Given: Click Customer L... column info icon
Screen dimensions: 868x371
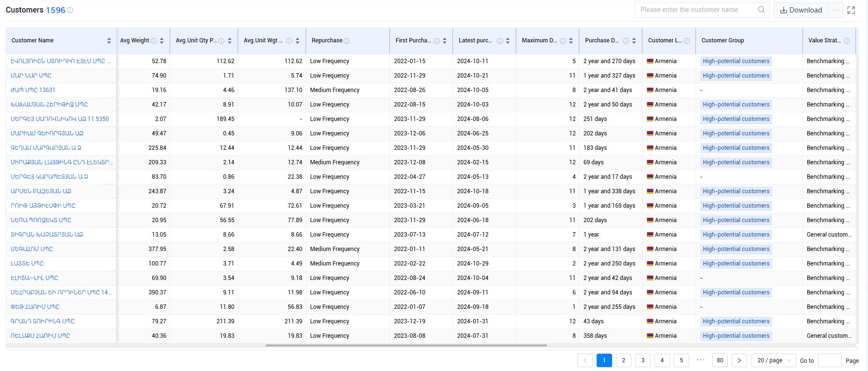Looking at the screenshot, I should [687, 41].
